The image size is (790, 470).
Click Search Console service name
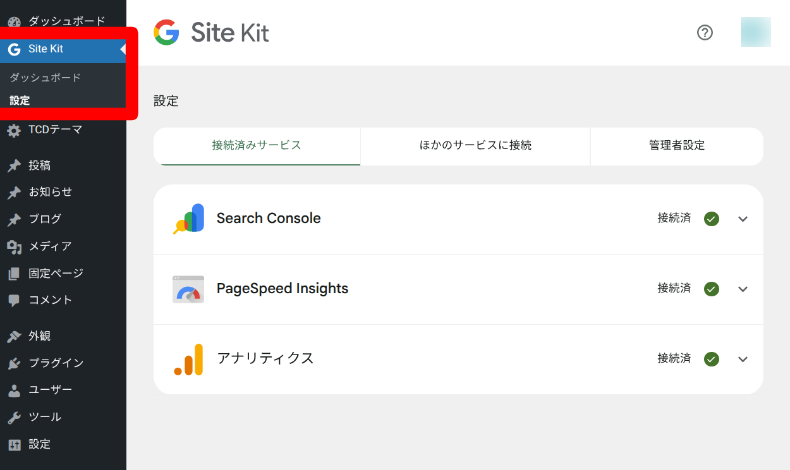pos(269,219)
